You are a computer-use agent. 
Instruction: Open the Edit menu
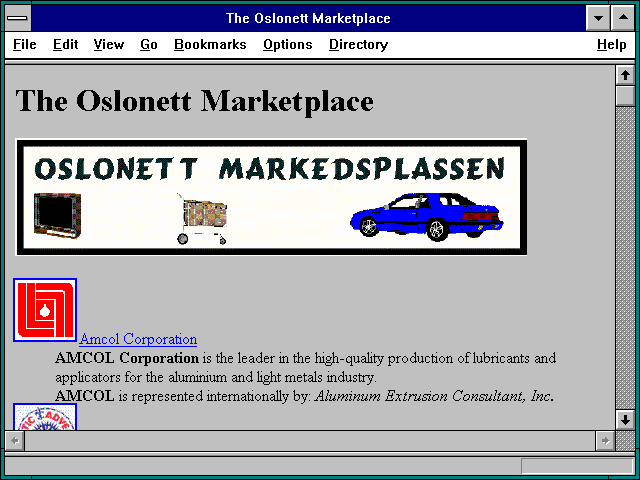65,44
